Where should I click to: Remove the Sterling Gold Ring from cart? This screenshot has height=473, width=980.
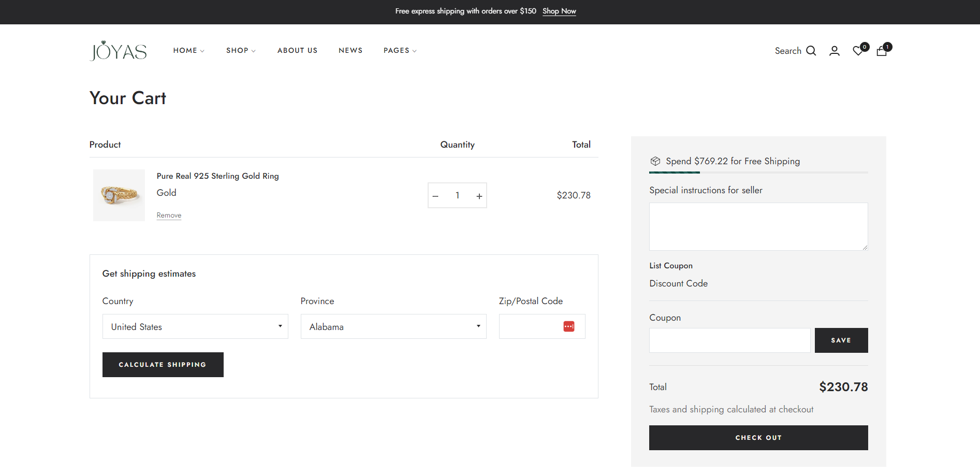[x=169, y=215]
